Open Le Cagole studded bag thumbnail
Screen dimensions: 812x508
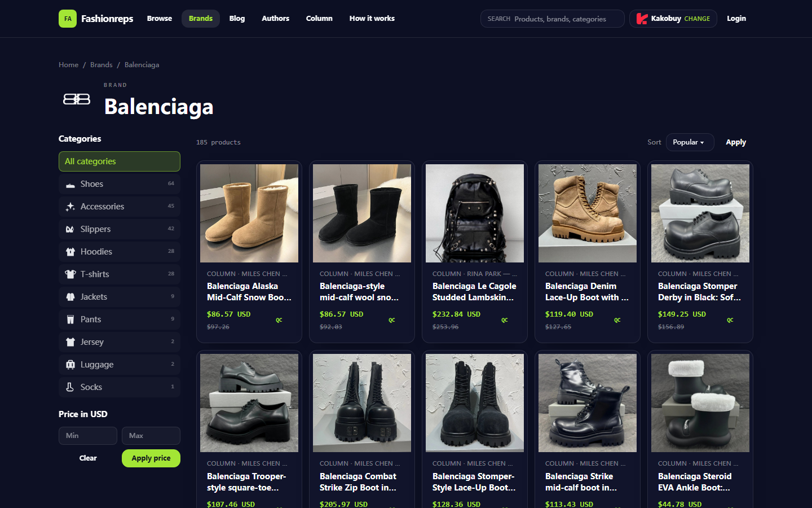pos(475,213)
